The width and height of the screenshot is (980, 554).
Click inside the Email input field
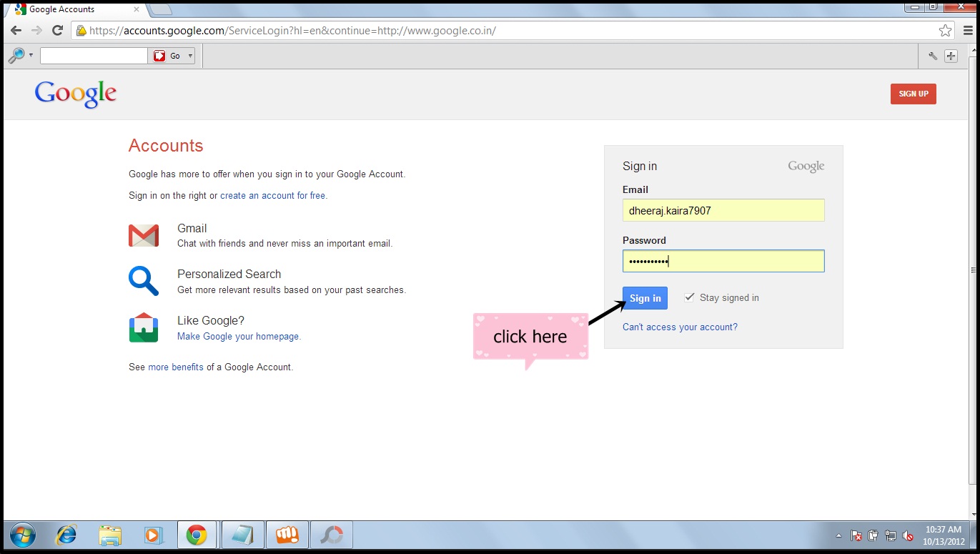coord(723,209)
